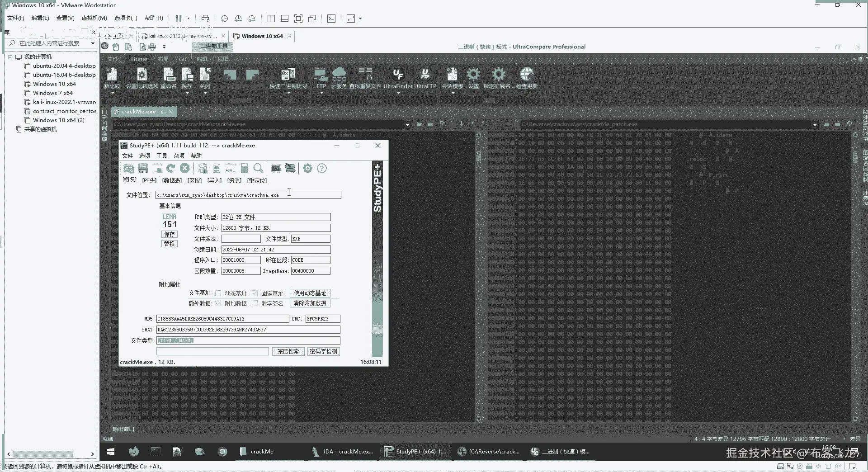Open VMware console view icon
Image resolution: width=868 pixels, height=472 pixels.
331,19
